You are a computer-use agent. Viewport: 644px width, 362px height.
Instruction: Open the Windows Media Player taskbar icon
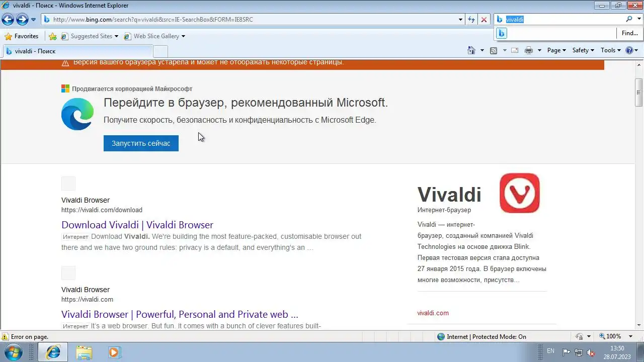(114, 352)
